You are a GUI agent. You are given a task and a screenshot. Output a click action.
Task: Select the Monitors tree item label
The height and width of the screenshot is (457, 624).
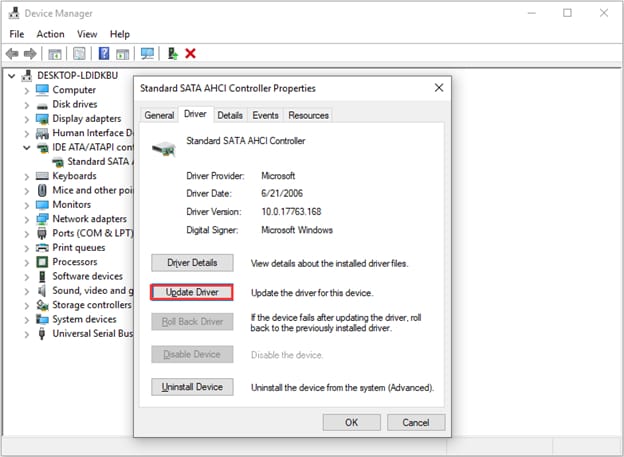pos(72,205)
